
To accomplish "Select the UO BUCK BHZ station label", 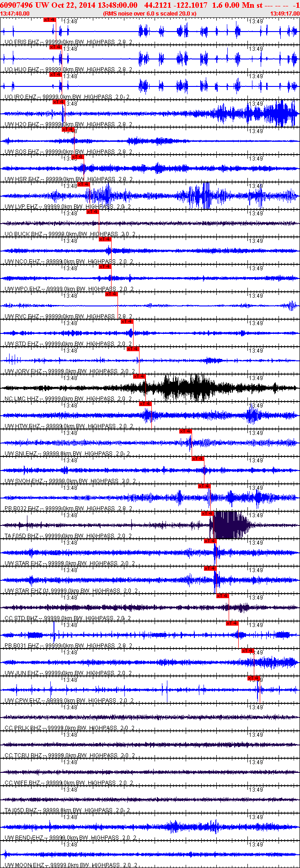I will coord(70,234).
